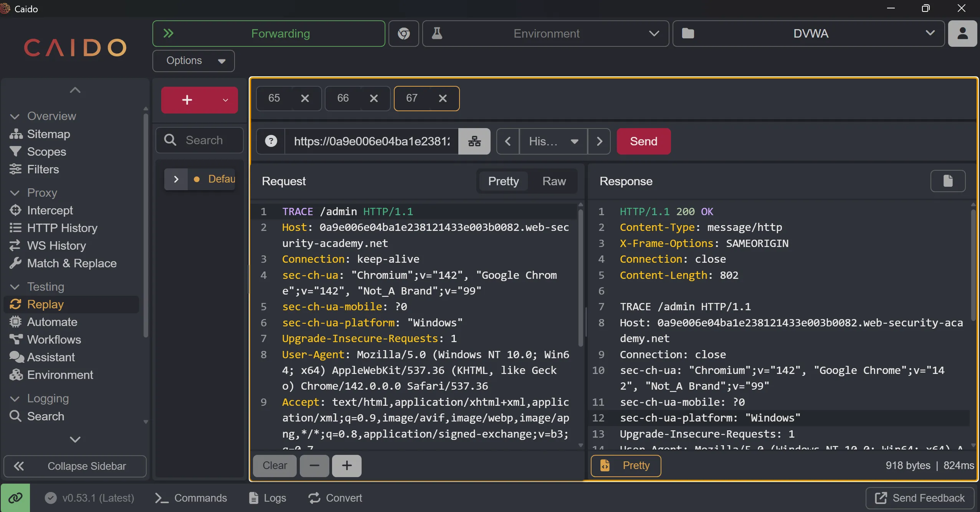
Task: Copy response using the document icon button
Action: tap(947, 181)
